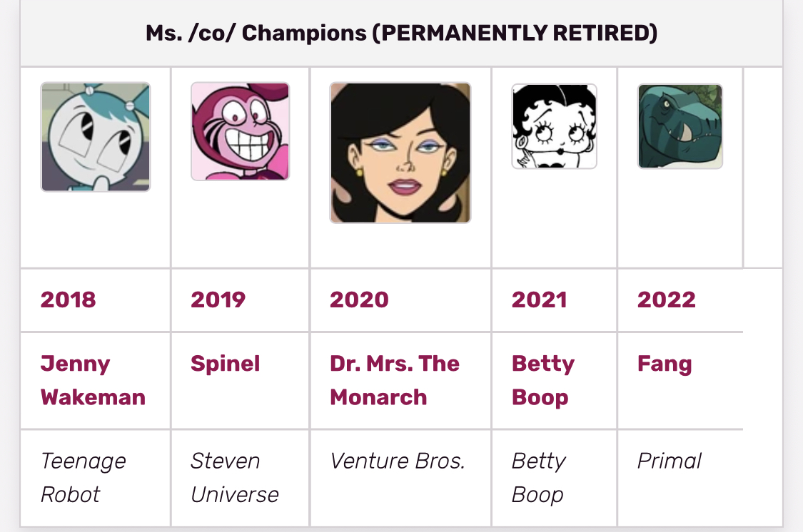The height and width of the screenshot is (532, 803).
Task: Click the Spinel name link
Action: 225,364
